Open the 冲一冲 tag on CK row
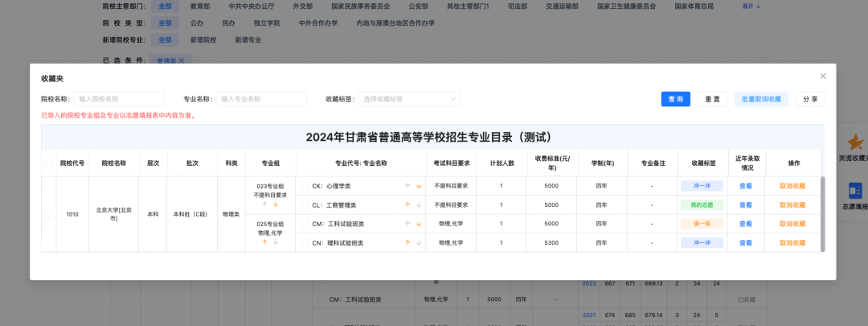Image resolution: width=868 pixels, height=326 pixels. [x=702, y=186]
